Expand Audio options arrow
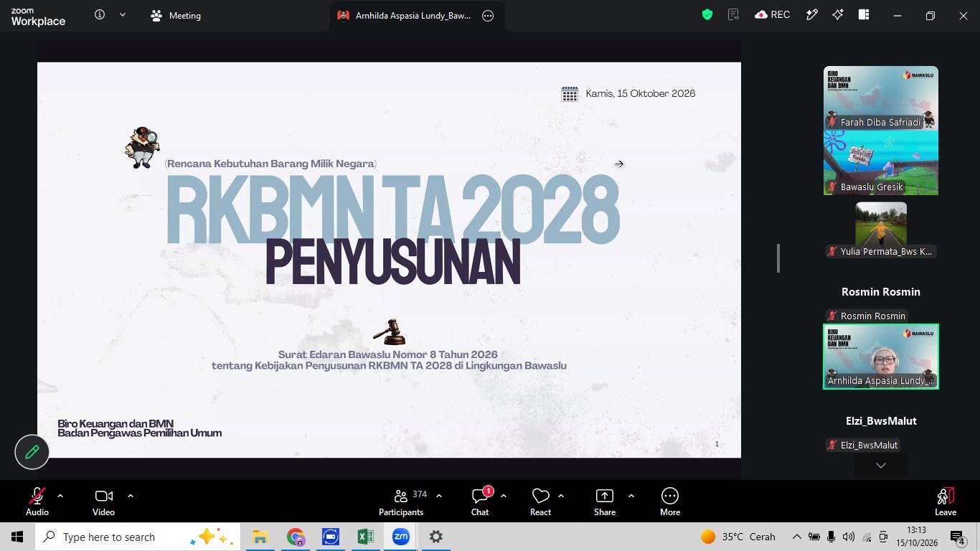 tap(60, 496)
